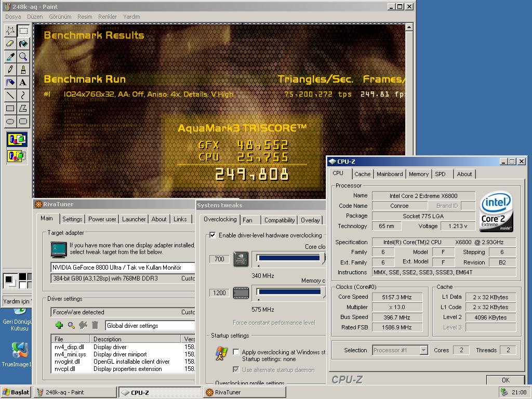
Task: Select the Pencil tool in Paint
Action: 10,70
